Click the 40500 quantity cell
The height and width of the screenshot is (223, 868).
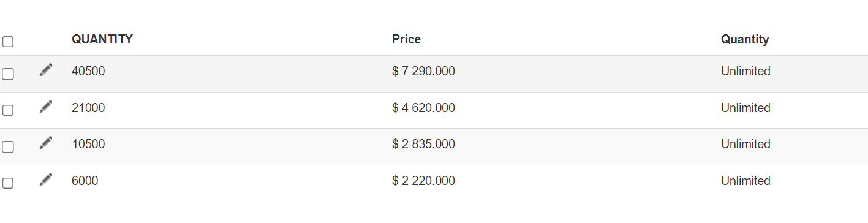pyautogui.click(x=88, y=71)
